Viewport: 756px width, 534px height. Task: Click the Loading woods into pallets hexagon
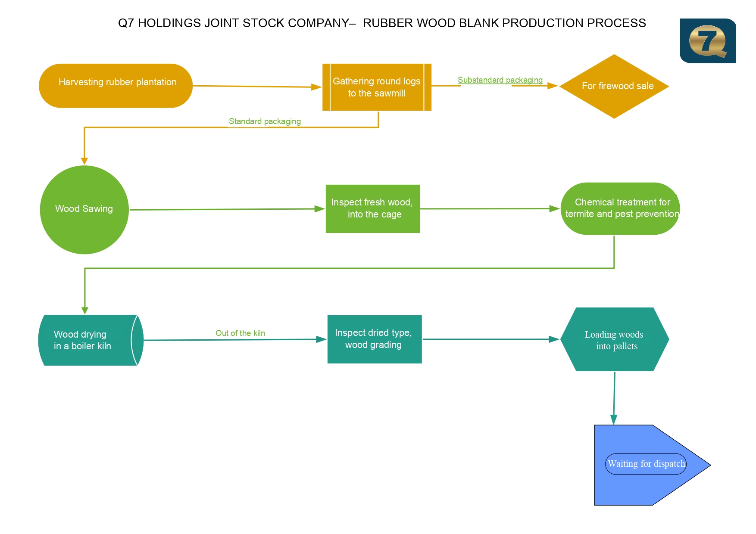pos(614,339)
